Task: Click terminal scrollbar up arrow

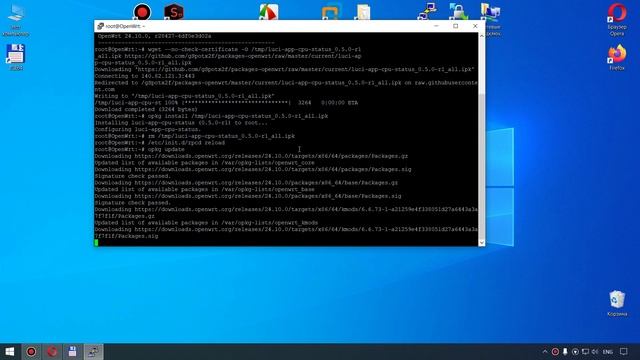Action: pos(482,36)
